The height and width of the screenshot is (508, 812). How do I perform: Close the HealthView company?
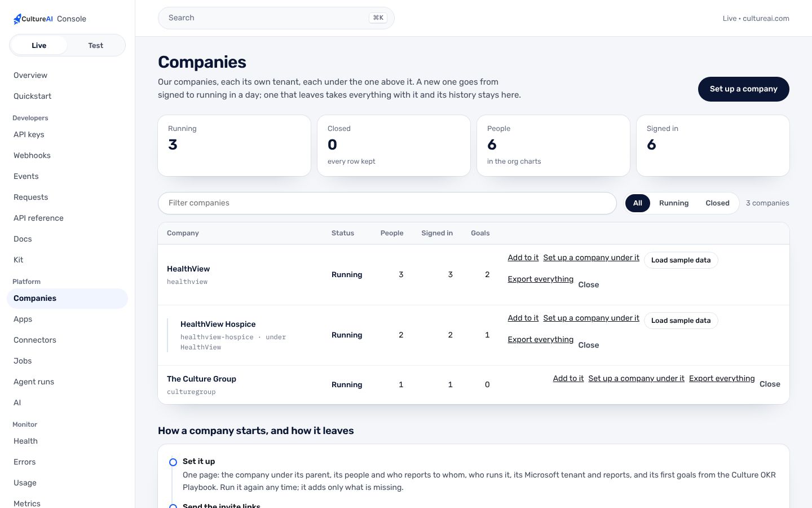[x=589, y=284]
